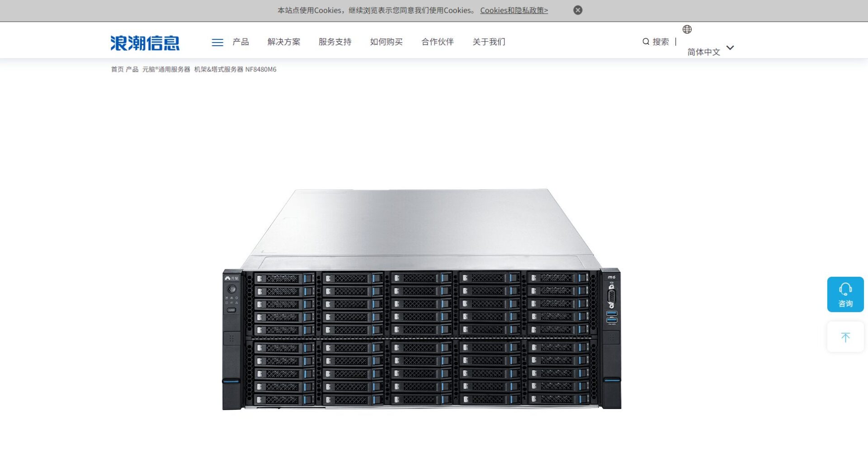Image resolution: width=868 pixels, height=459 pixels.
Task: Click the Inspur Information logo
Action: (x=145, y=43)
